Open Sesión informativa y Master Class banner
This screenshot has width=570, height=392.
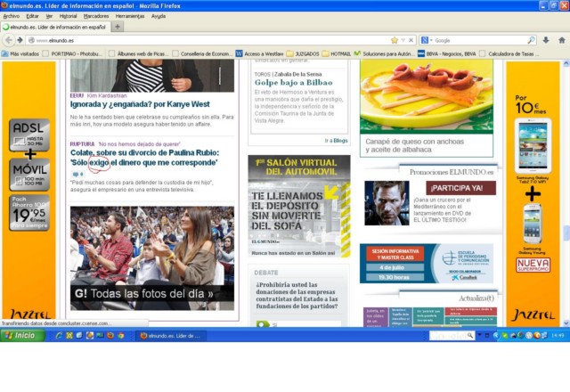(427, 264)
